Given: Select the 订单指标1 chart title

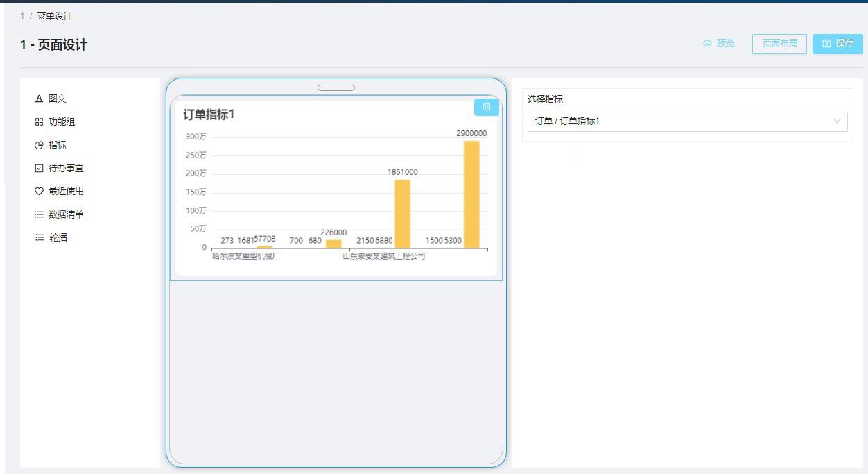Looking at the screenshot, I should [209, 115].
